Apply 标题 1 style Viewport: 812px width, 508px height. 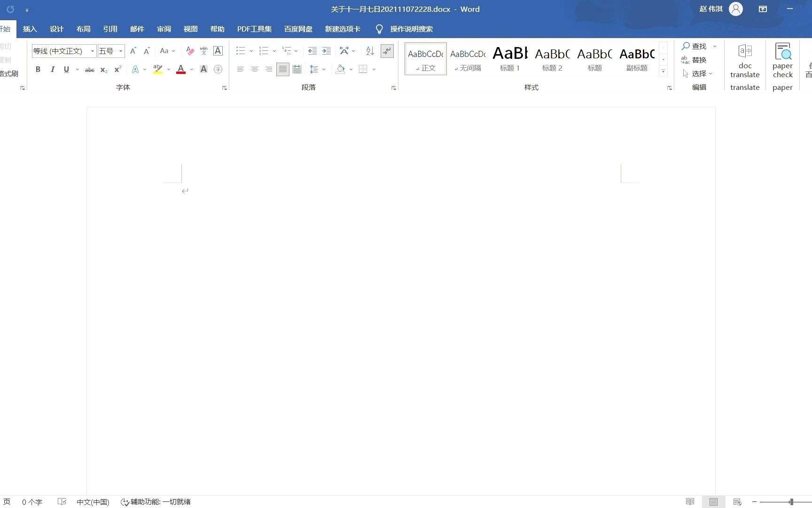click(510, 59)
